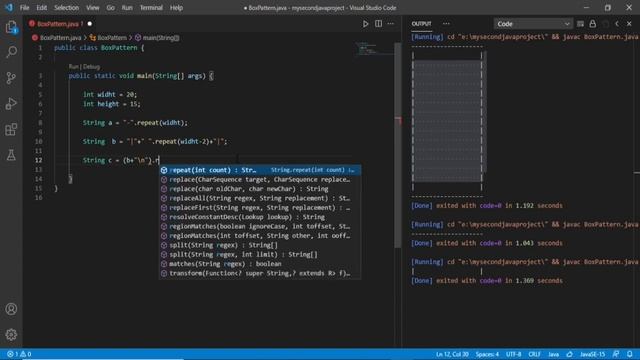Open the Go menu
Screen dimensions: 640x360
[x=110, y=8]
